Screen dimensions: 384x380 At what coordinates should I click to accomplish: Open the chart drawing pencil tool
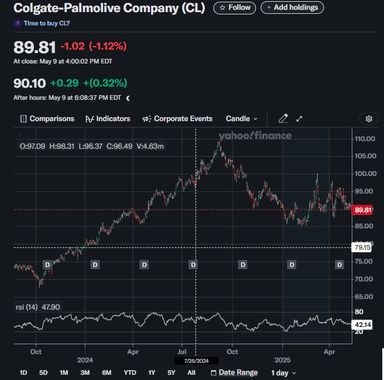click(283, 119)
